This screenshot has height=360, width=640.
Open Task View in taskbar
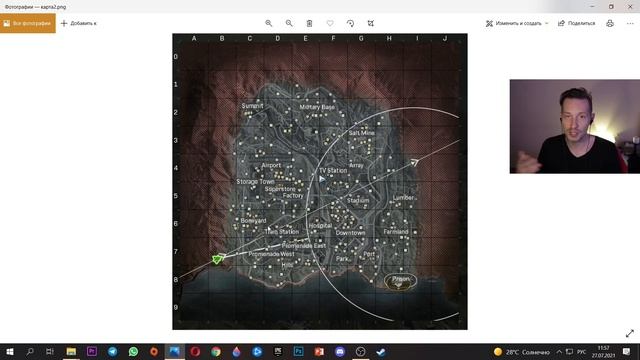point(50,351)
